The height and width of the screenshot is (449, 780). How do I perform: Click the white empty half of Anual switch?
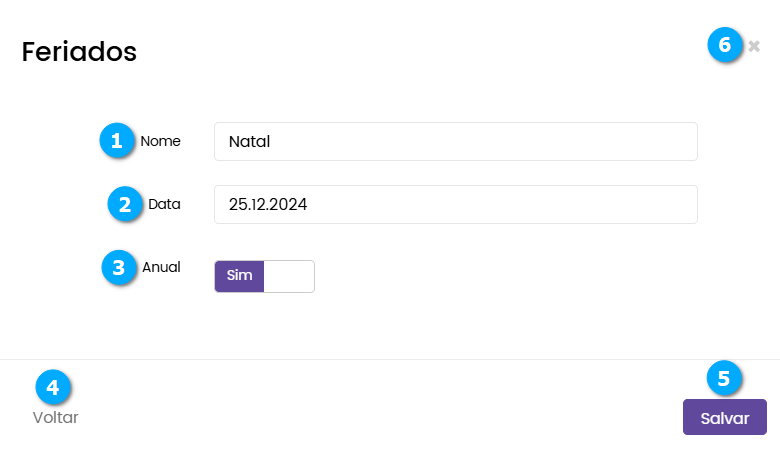[289, 276]
